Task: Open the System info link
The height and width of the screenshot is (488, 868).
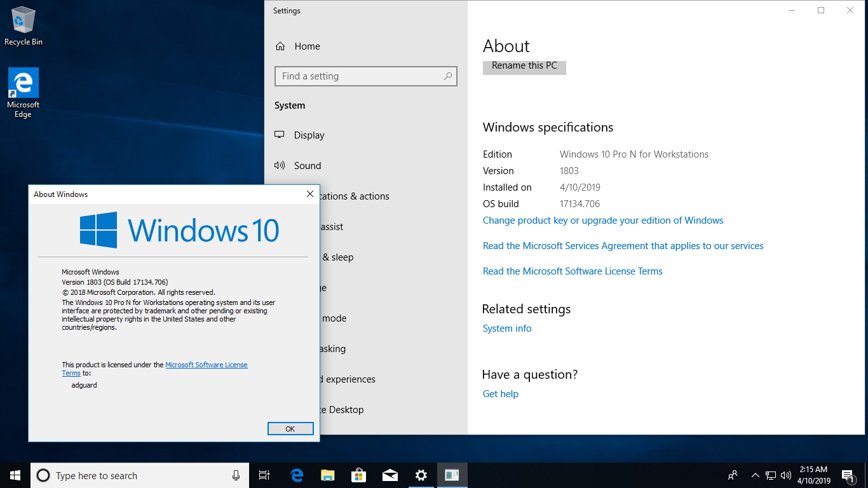Action: tap(507, 329)
